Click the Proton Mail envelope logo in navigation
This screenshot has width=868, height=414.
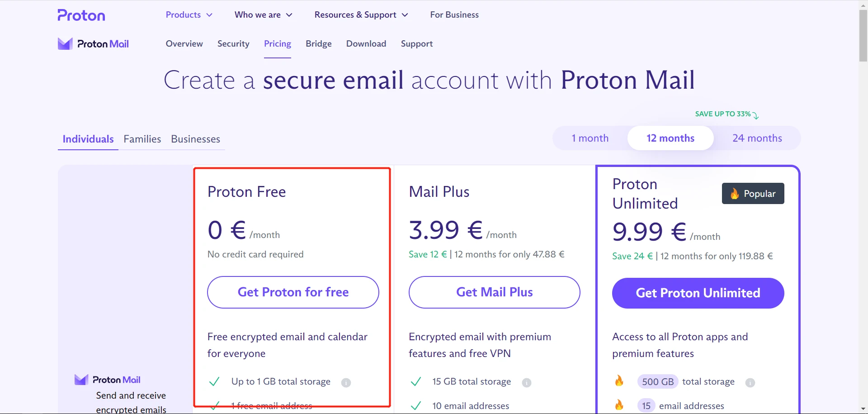(65, 44)
